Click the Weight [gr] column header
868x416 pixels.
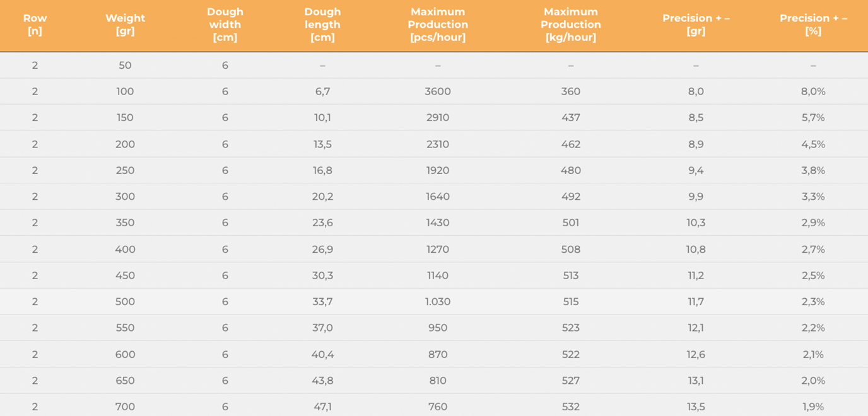click(x=125, y=25)
